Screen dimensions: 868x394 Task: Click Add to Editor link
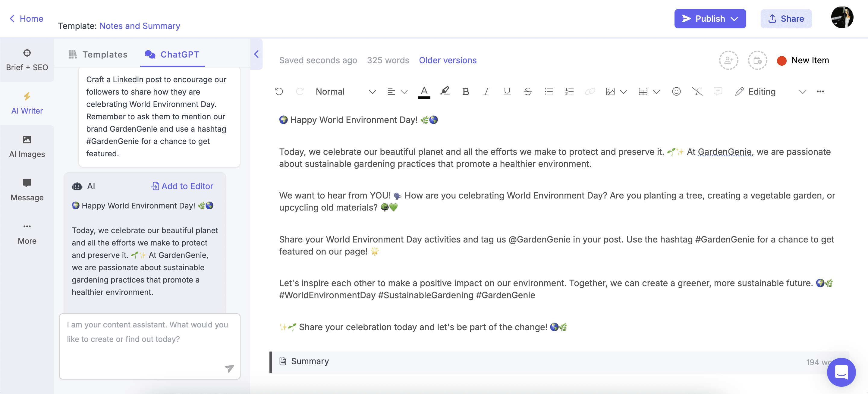click(x=182, y=186)
